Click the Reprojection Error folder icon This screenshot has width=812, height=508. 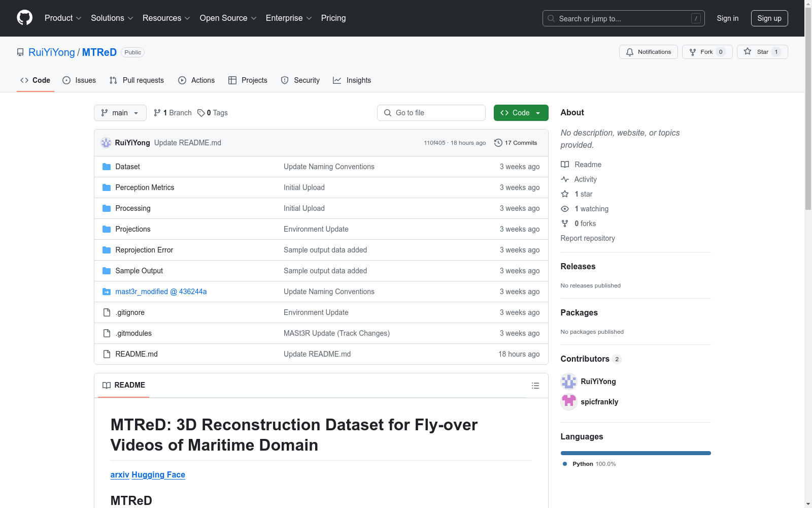tap(107, 250)
